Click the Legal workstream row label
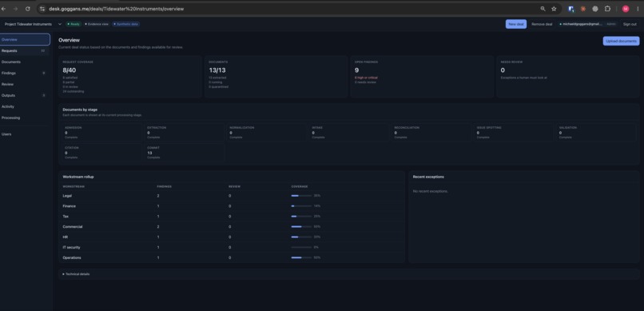The height and width of the screenshot is (311, 644). pyautogui.click(x=67, y=196)
